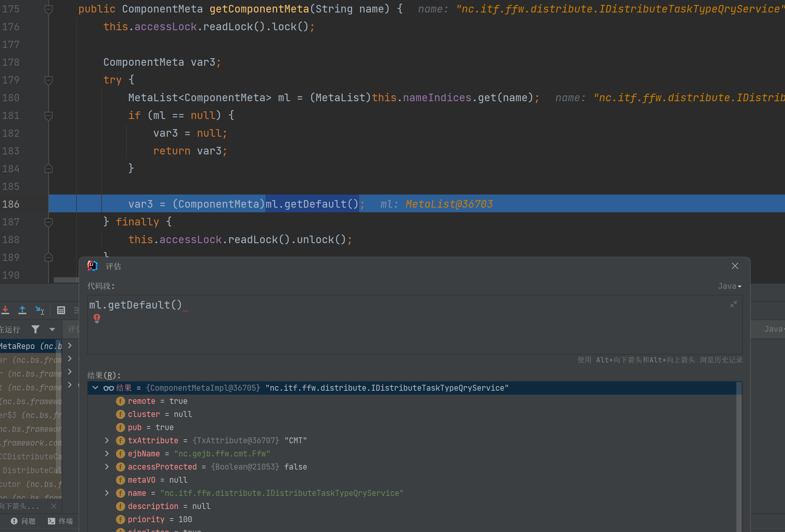The width and height of the screenshot is (785, 532).
Task: Toggle code fold at finally line 187
Action: pyautogui.click(x=49, y=222)
